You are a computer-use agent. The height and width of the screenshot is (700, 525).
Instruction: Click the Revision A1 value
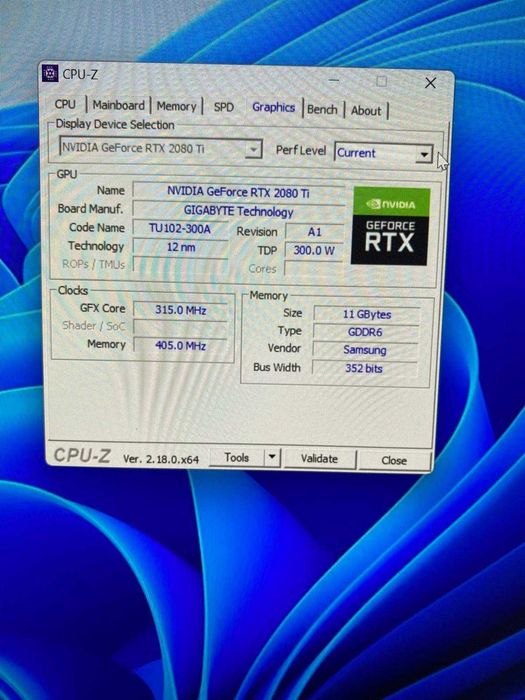click(314, 232)
